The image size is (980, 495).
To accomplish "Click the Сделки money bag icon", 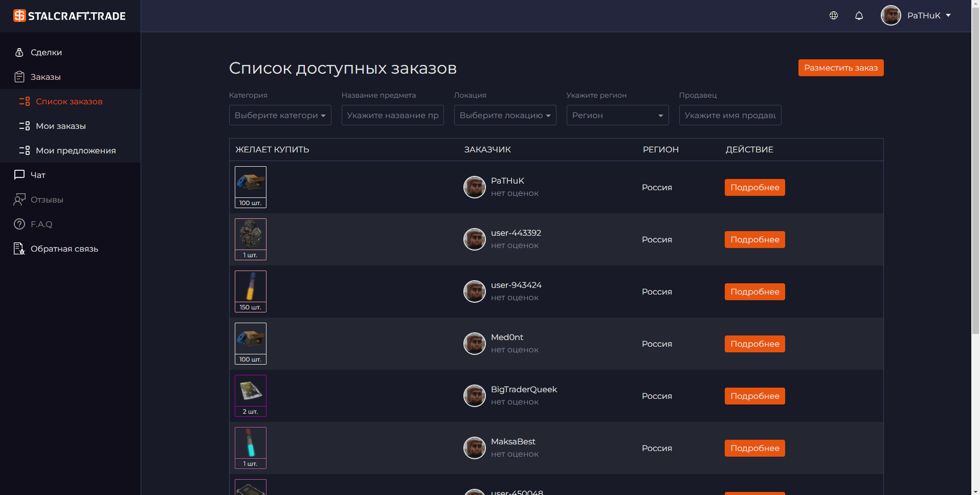I will pos(19,52).
